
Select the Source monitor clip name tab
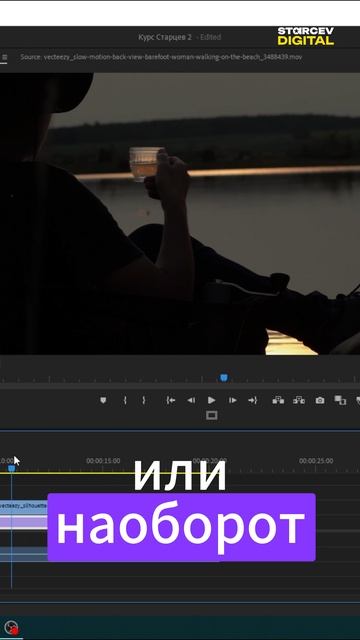161,57
